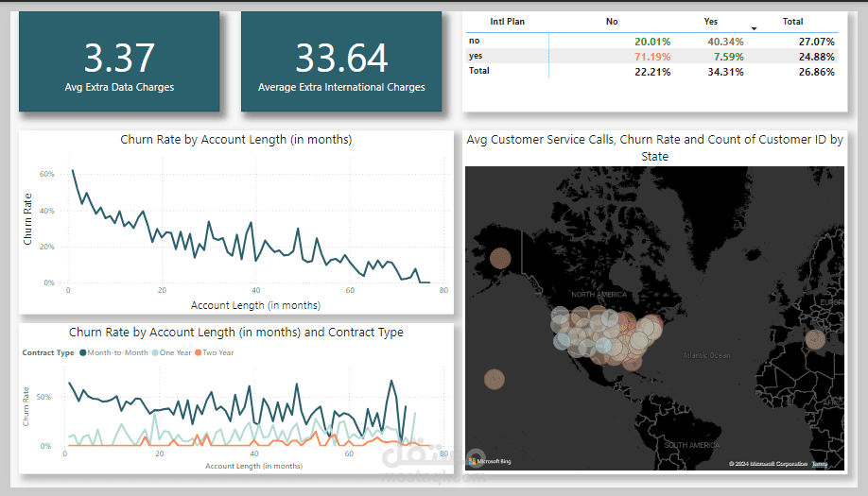Click the Two Year legend marker
The height and width of the screenshot is (496, 868).
click(x=198, y=352)
